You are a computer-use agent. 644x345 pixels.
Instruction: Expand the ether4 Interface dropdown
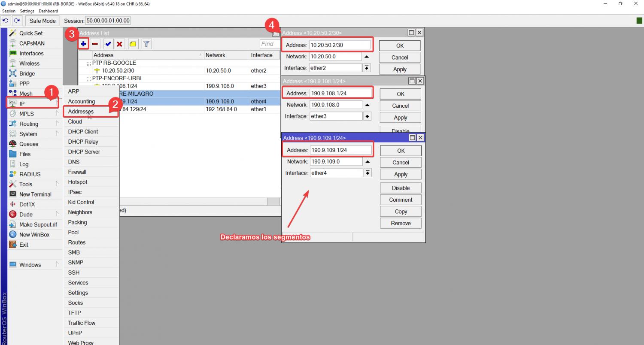click(368, 173)
